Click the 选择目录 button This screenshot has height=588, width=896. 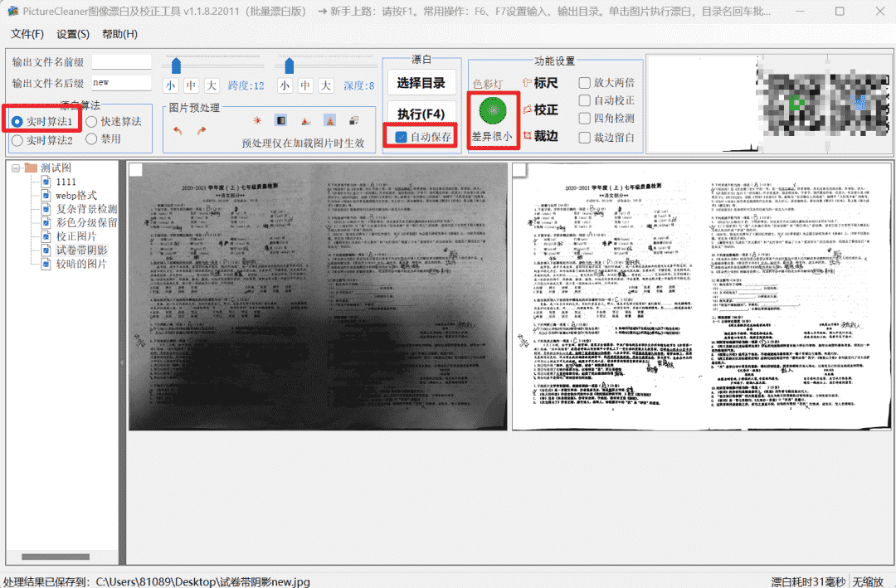(x=421, y=83)
